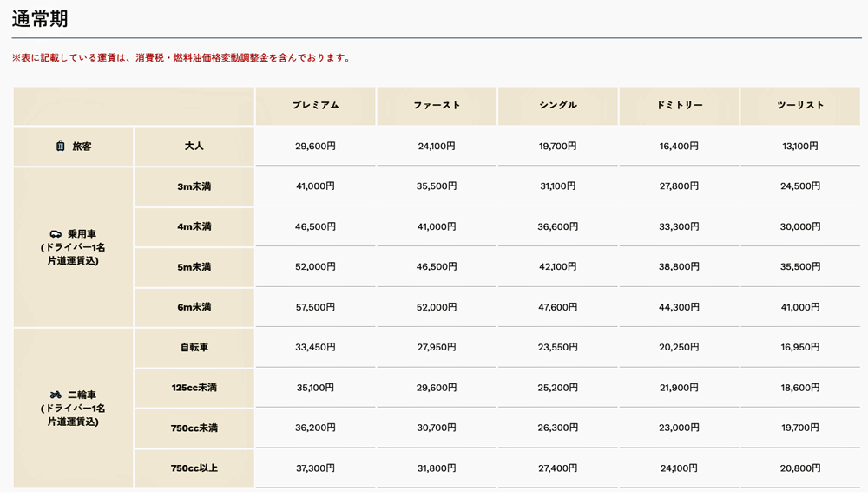
Task: Click the 13,100円 tourist adult fare
Action: point(800,147)
